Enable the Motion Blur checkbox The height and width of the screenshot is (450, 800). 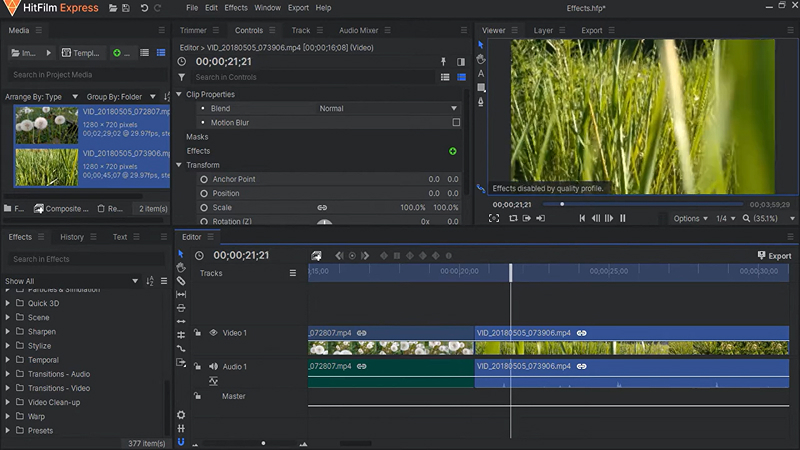(456, 122)
